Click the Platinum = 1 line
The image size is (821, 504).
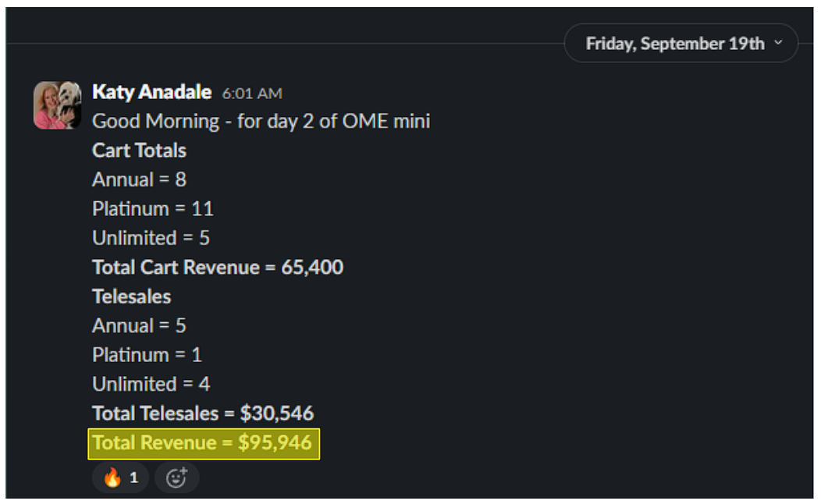click(147, 355)
